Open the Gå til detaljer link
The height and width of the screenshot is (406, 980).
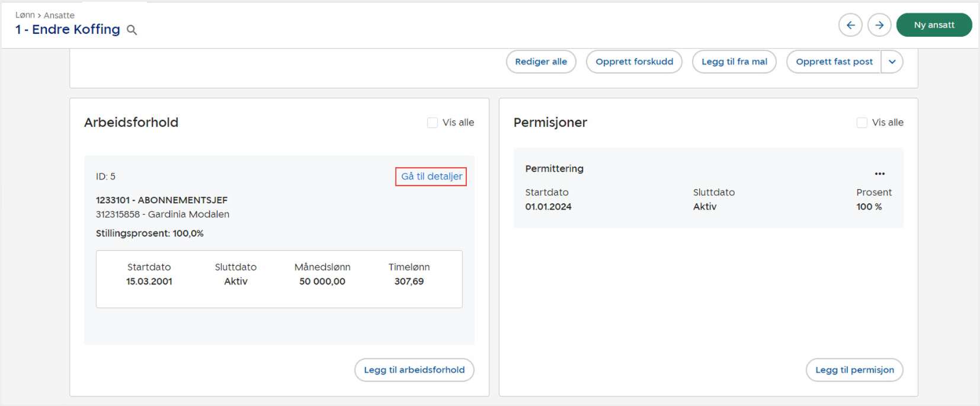point(431,177)
